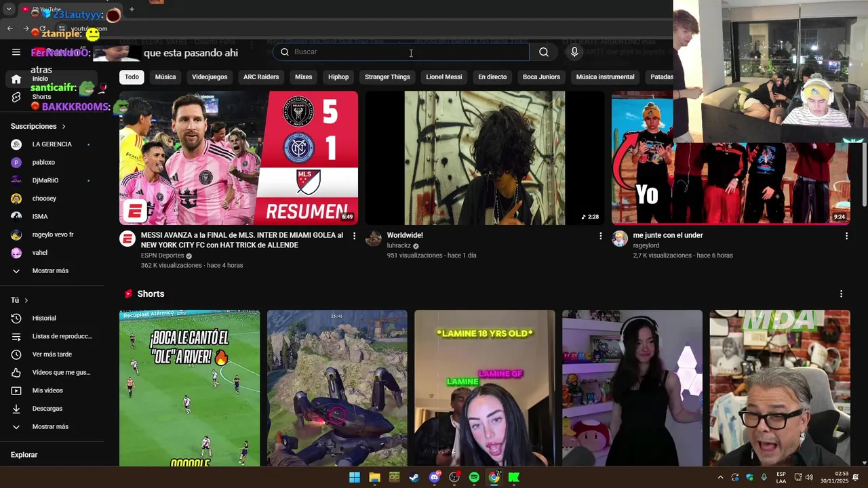
Task: Open the Windows Start button
Action: (x=355, y=478)
